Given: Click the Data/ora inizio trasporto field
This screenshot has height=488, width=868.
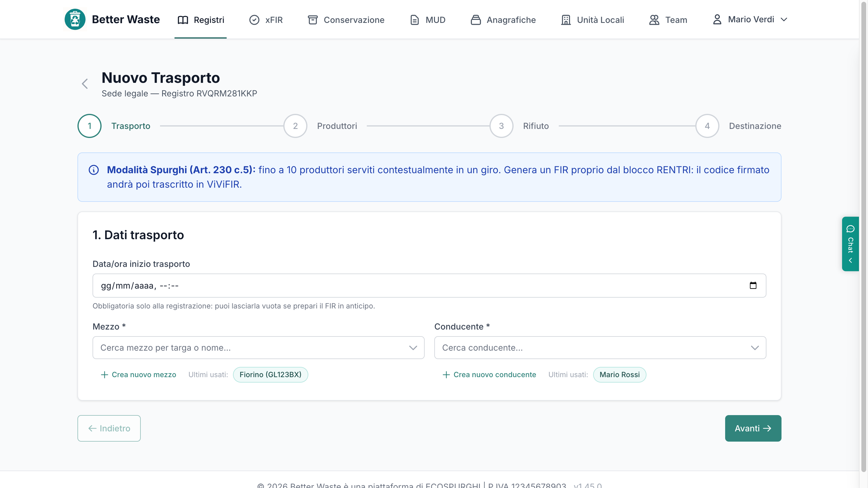Looking at the screenshot, I should click(x=429, y=286).
